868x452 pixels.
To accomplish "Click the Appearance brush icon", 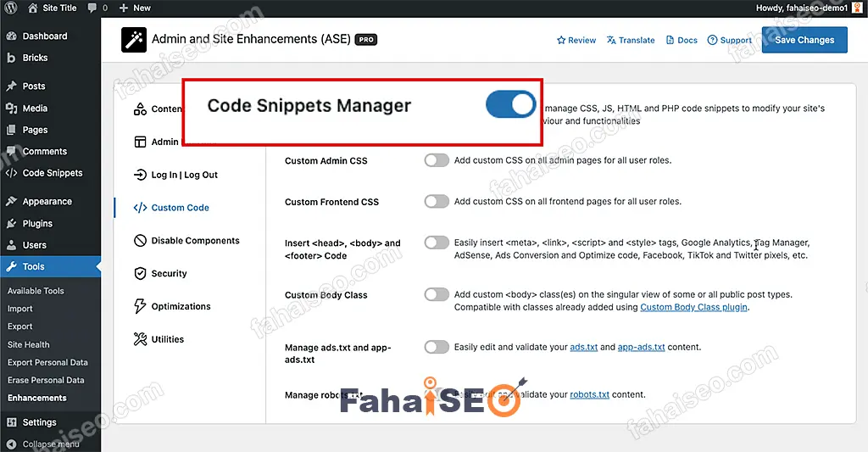I will click(11, 201).
